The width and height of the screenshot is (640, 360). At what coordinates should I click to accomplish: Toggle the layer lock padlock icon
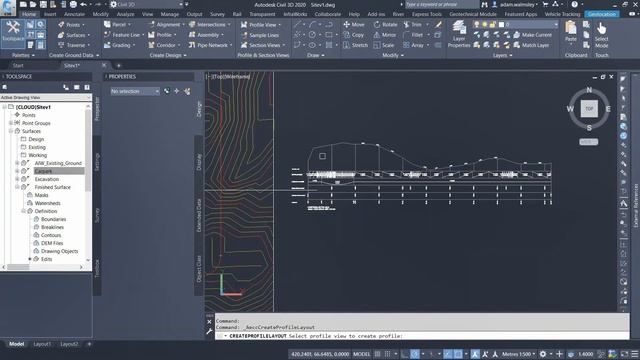click(492, 24)
